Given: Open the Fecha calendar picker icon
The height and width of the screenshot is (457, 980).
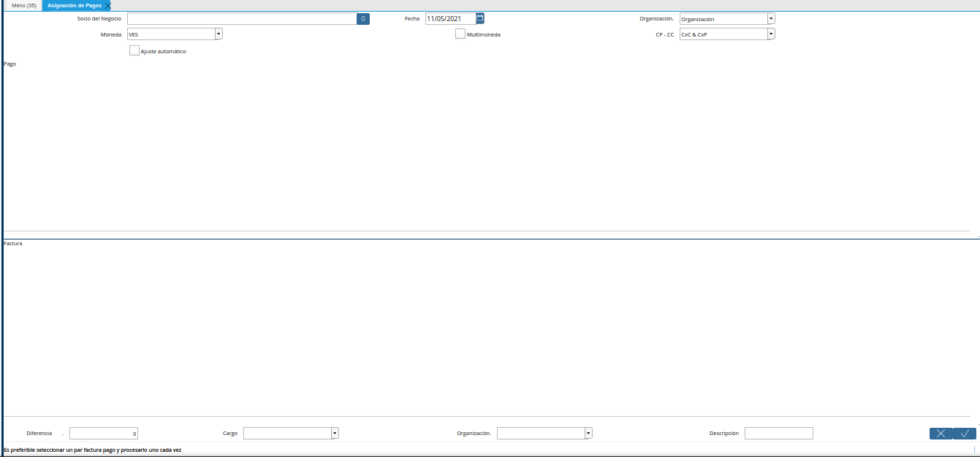Looking at the screenshot, I should point(480,18).
